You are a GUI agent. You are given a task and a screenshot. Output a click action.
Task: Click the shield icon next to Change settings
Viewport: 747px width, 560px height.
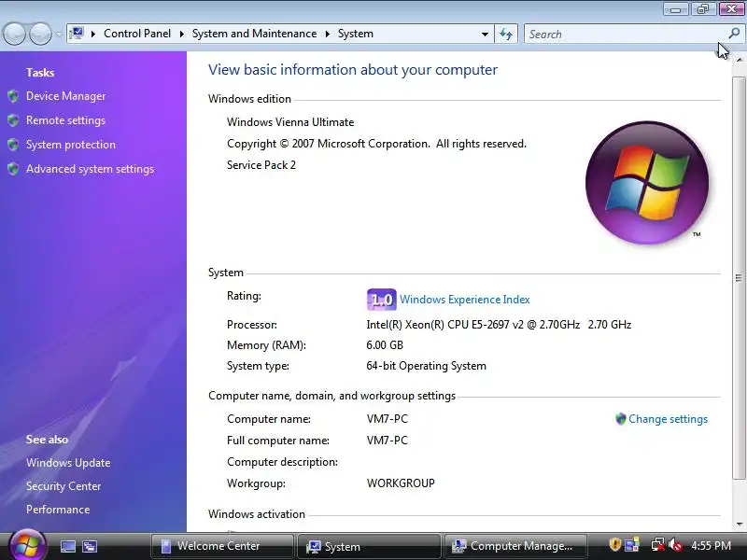(620, 419)
